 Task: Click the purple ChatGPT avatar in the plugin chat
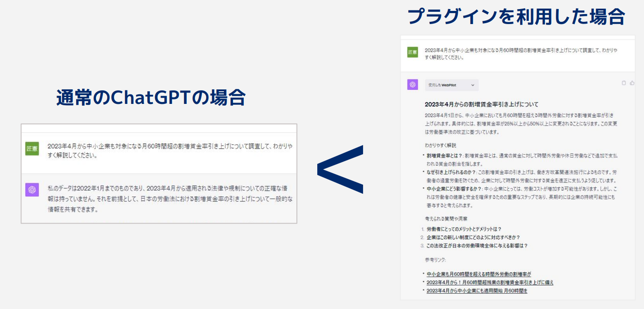pos(412,84)
